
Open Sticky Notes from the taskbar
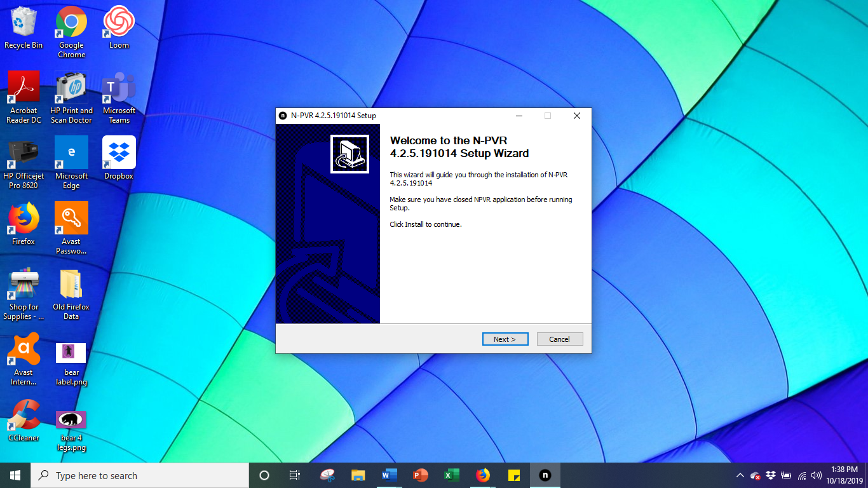click(514, 475)
